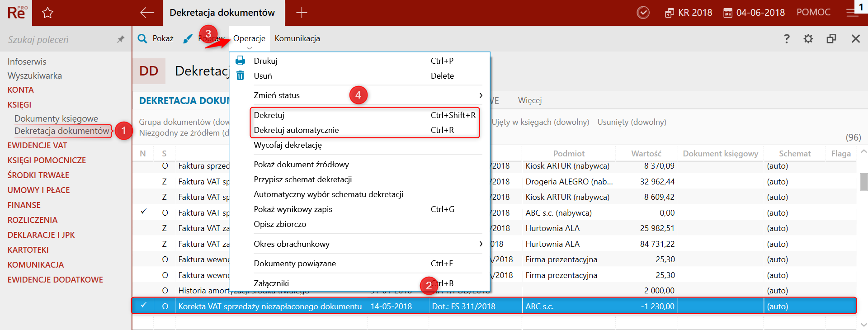Screen dimensions: 868x330
Task: Sort by Wartość column header
Action: [x=646, y=153]
